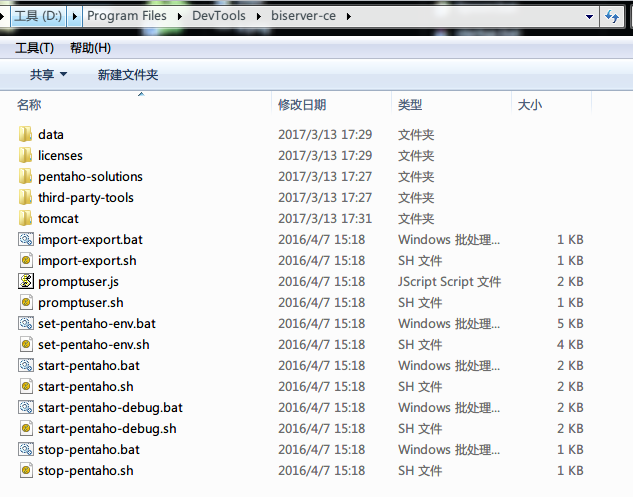
Task: Click the 4 KB size of set-pentaho-env.sh
Action: 570,344
